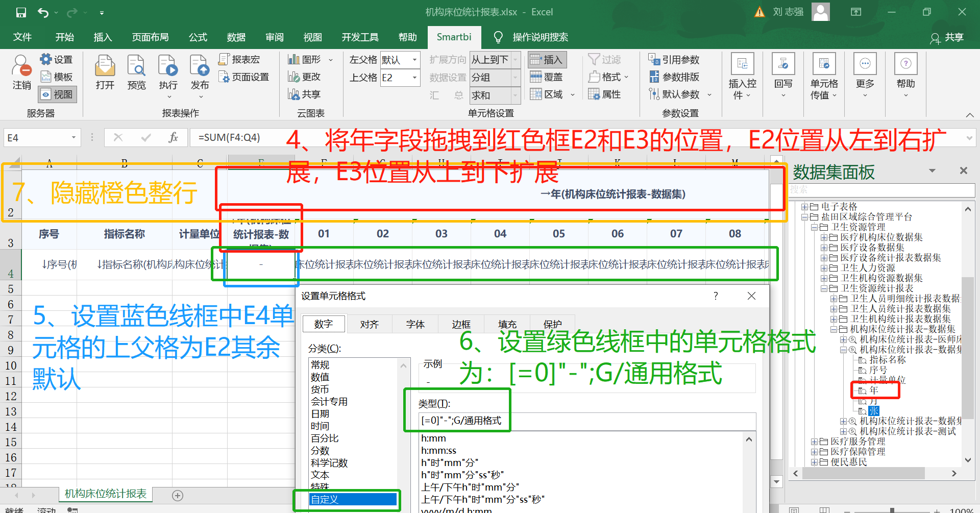This screenshot has height=513, width=980.
Task: Click the Undo arrow icon
Action: click(43, 12)
